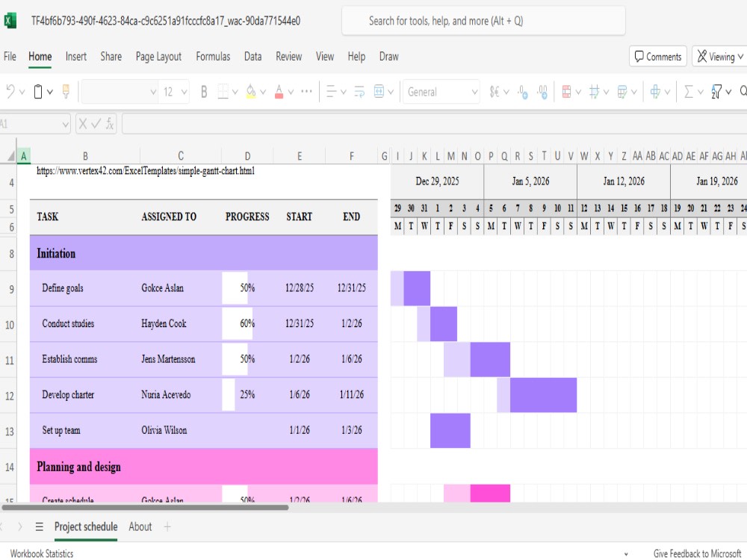Expand the Name Box dropdown arrow
This screenshot has height=560, width=747.
coord(65,124)
